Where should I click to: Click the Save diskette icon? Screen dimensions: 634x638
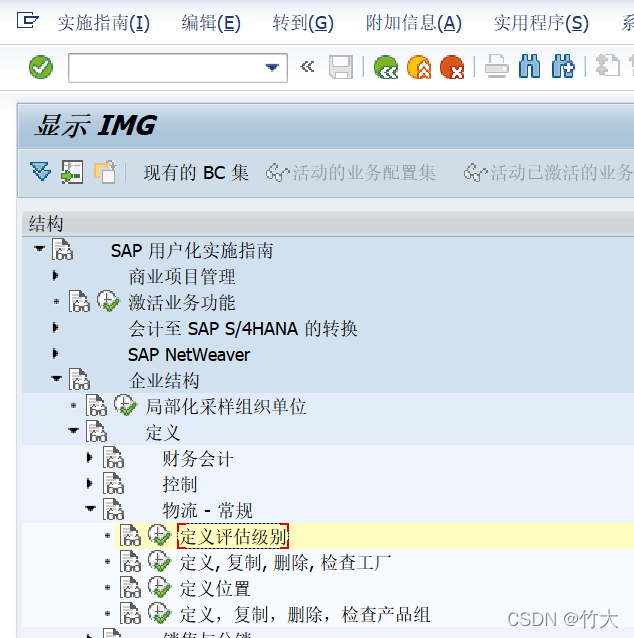coord(341,67)
